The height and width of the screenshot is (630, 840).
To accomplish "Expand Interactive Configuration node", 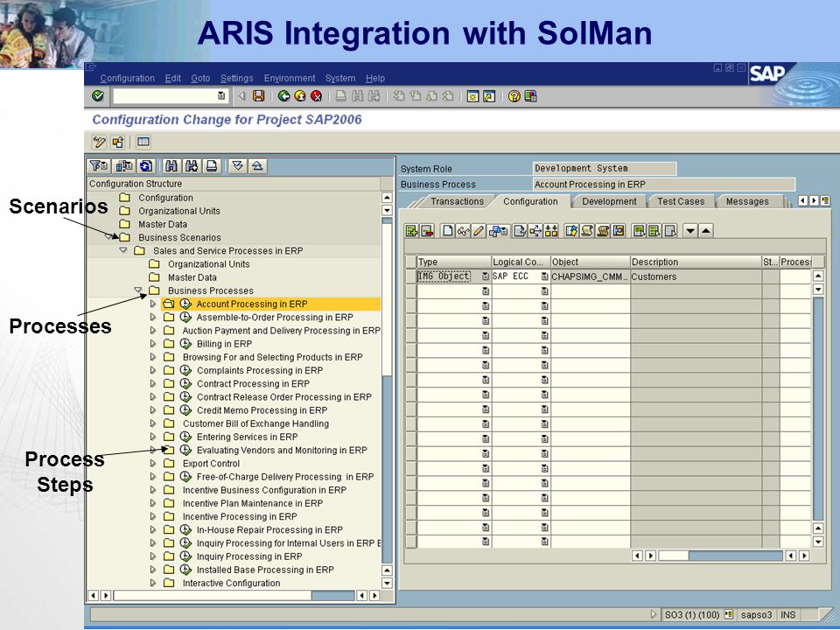I will point(152,583).
